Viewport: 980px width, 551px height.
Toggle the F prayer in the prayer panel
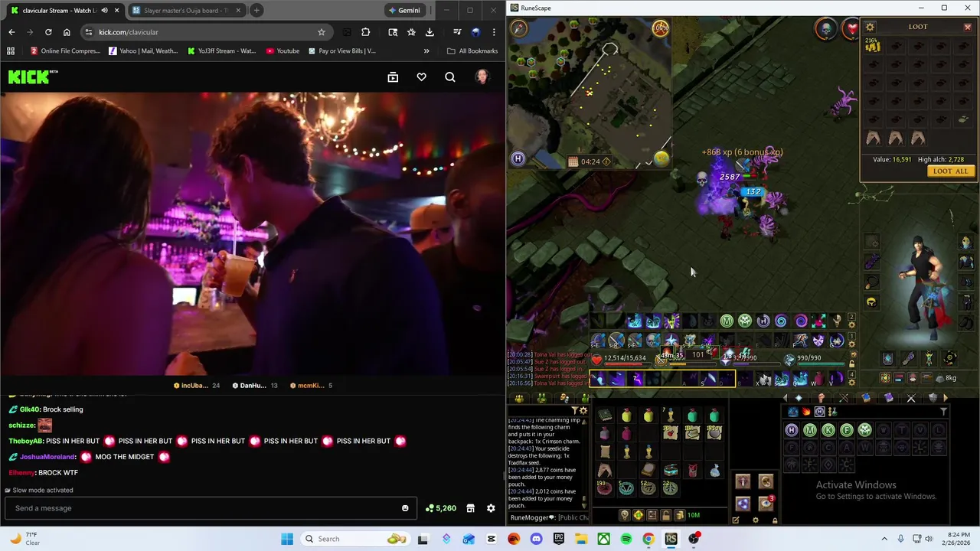pyautogui.click(x=847, y=430)
